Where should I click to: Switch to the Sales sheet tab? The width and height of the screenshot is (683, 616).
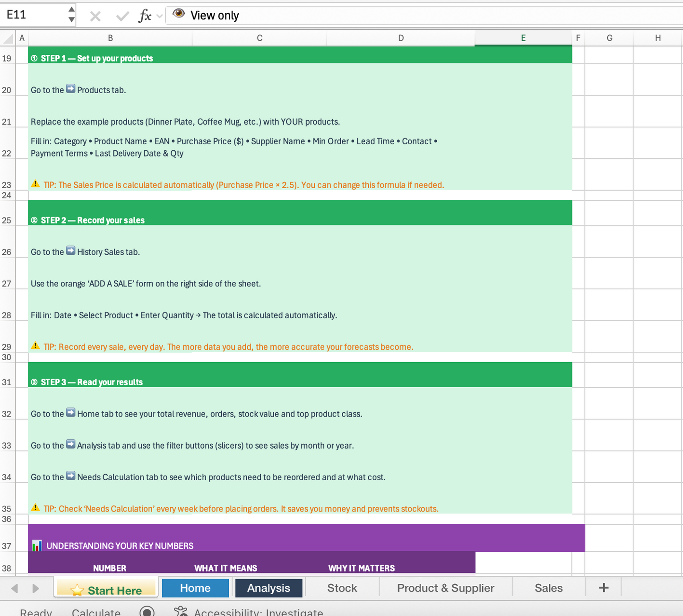click(x=549, y=588)
